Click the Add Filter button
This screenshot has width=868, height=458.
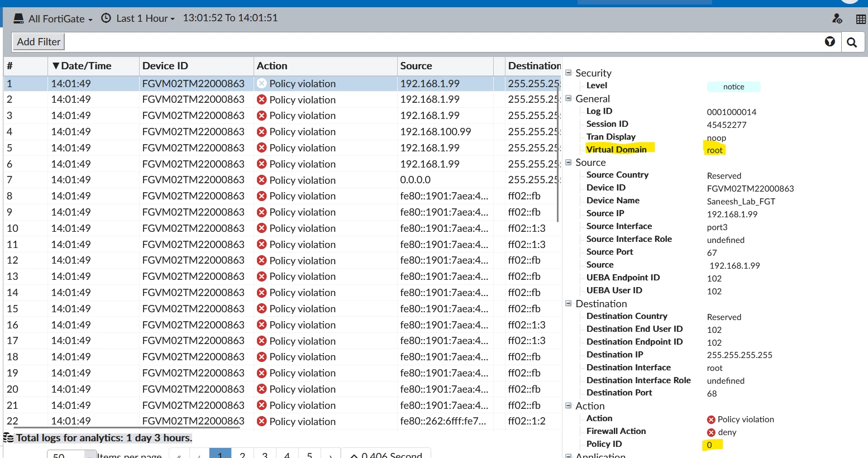(39, 42)
